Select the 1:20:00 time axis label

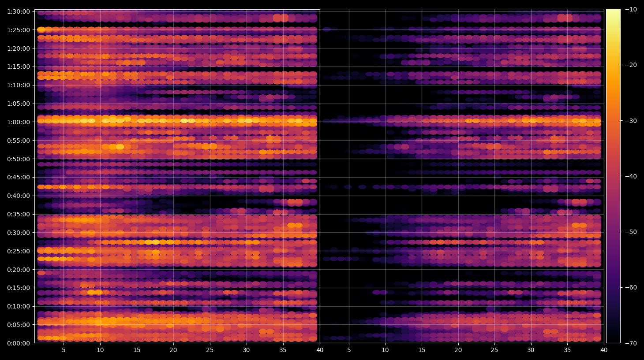(x=19, y=48)
